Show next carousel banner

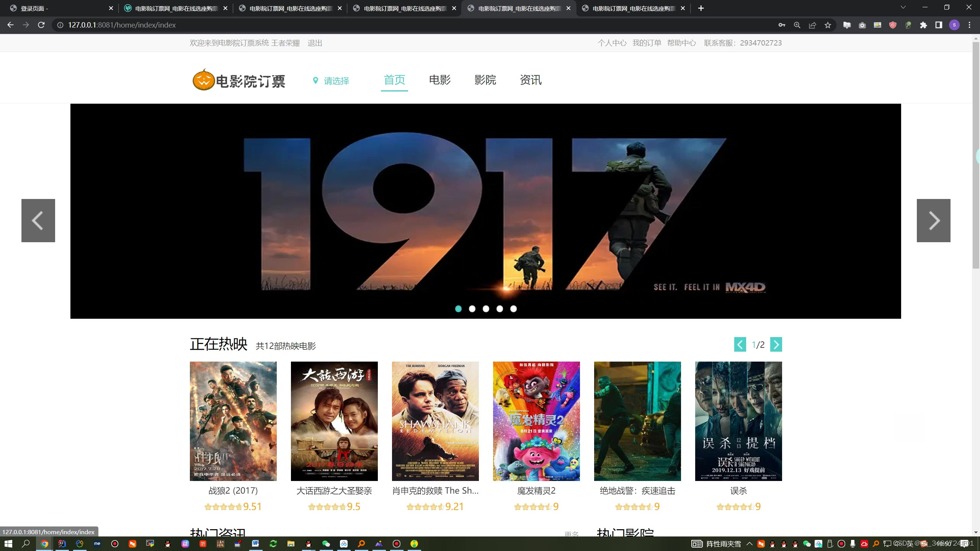(933, 220)
